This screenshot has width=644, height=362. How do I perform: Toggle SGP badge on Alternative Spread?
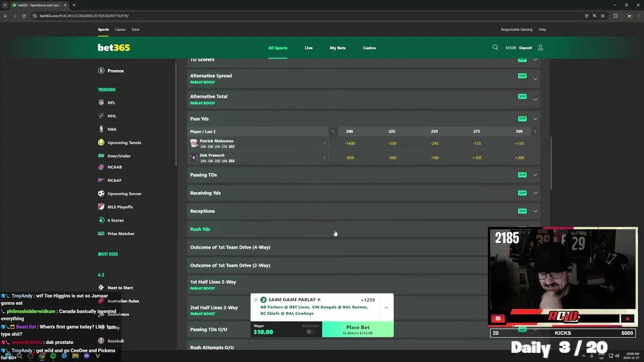coord(522,76)
